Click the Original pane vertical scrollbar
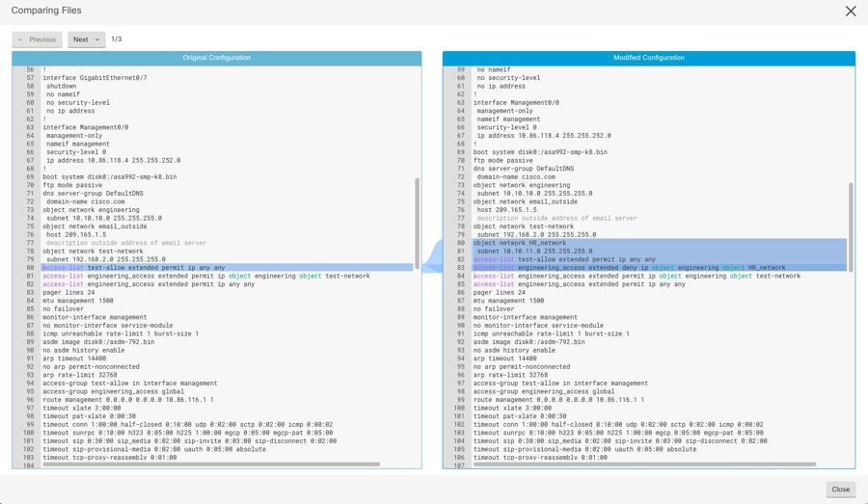868x504 pixels. [x=417, y=222]
